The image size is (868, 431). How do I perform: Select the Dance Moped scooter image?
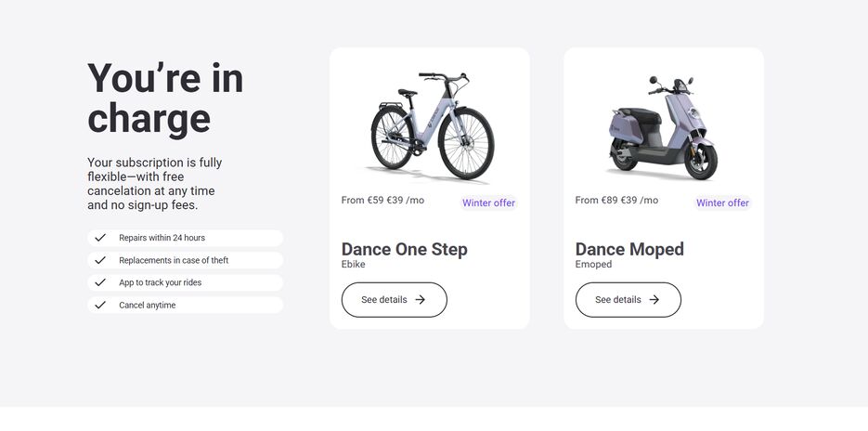click(x=663, y=127)
